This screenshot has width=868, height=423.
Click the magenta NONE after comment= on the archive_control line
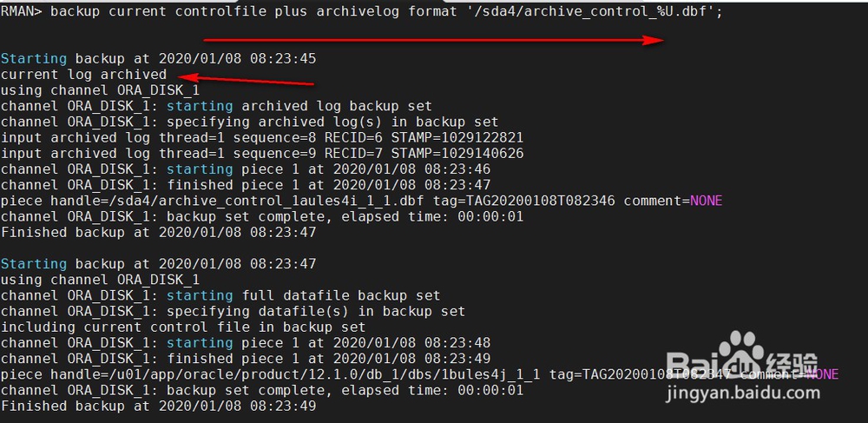click(706, 201)
